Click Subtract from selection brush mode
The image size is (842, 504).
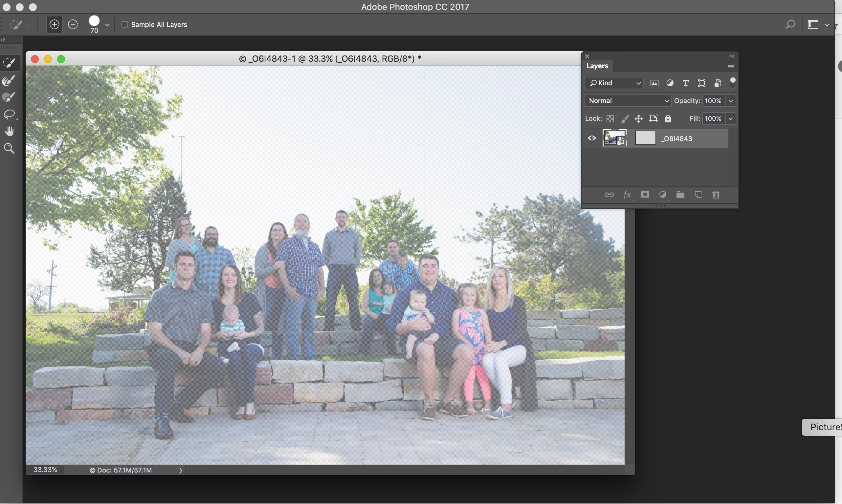tap(73, 25)
